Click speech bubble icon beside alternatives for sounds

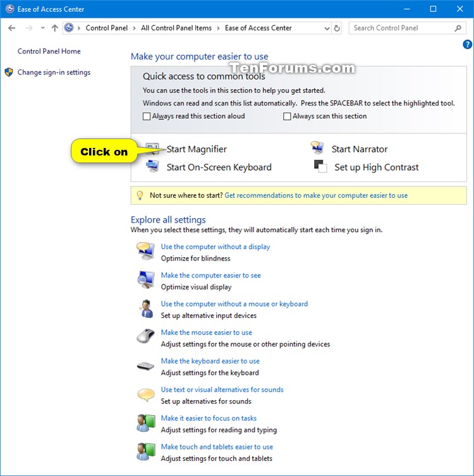[x=146, y=395]
